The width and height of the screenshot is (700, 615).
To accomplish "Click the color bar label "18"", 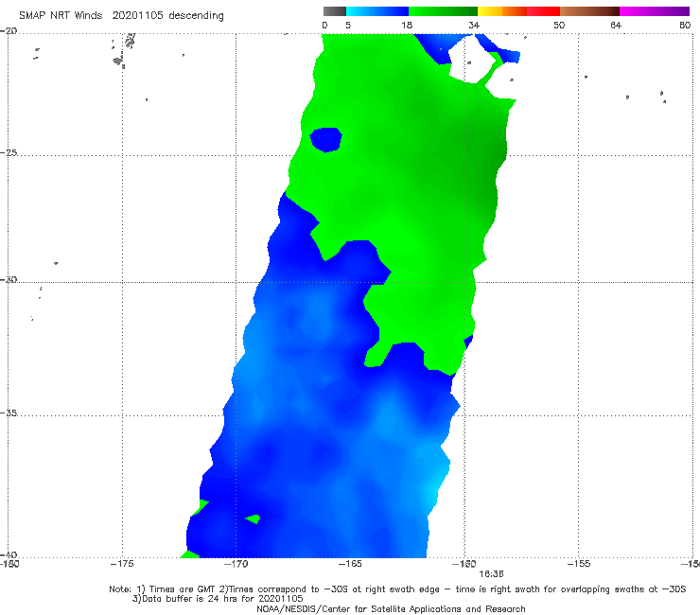I will 407,25.
